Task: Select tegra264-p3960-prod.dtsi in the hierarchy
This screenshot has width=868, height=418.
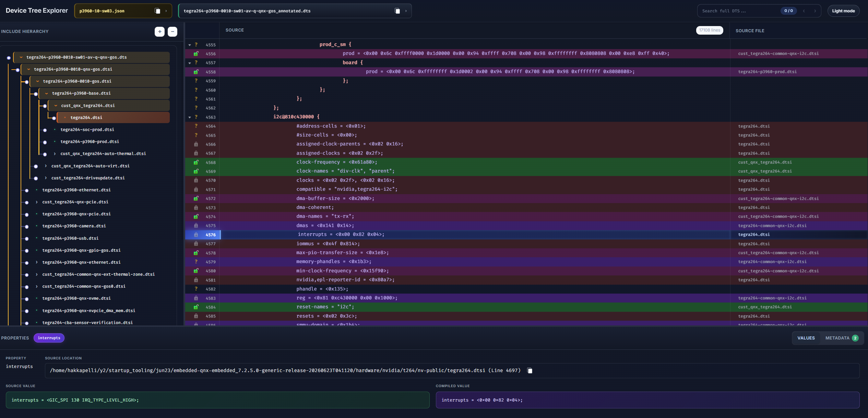Action: click(90, 142)
